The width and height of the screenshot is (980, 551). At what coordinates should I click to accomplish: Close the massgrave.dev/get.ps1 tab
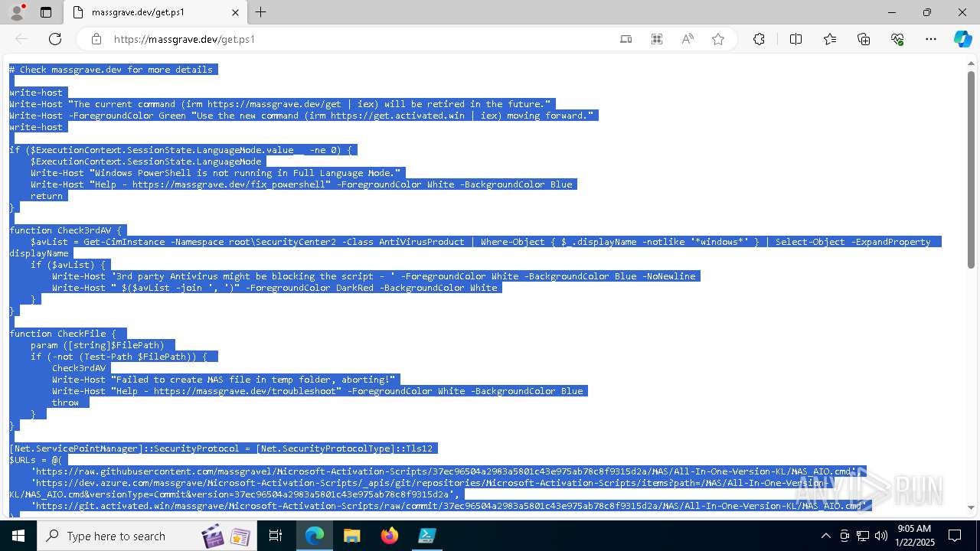tap(235, 12)
